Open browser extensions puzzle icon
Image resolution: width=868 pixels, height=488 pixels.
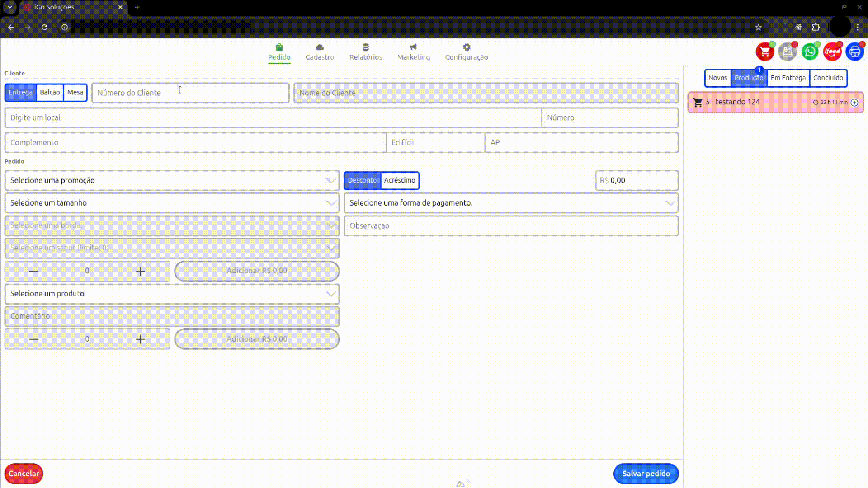pos(816,28)
